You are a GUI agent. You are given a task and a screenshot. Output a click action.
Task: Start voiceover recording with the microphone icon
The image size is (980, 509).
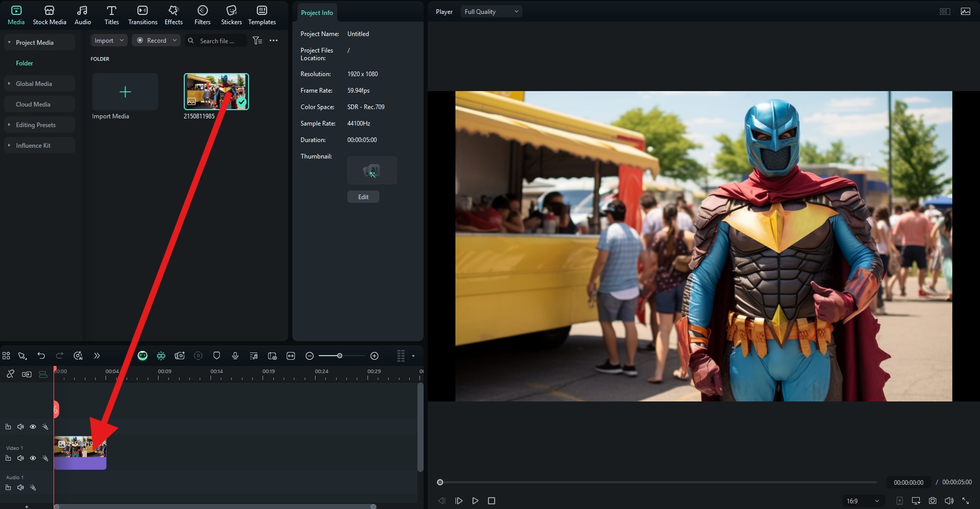tap(235, 356)
